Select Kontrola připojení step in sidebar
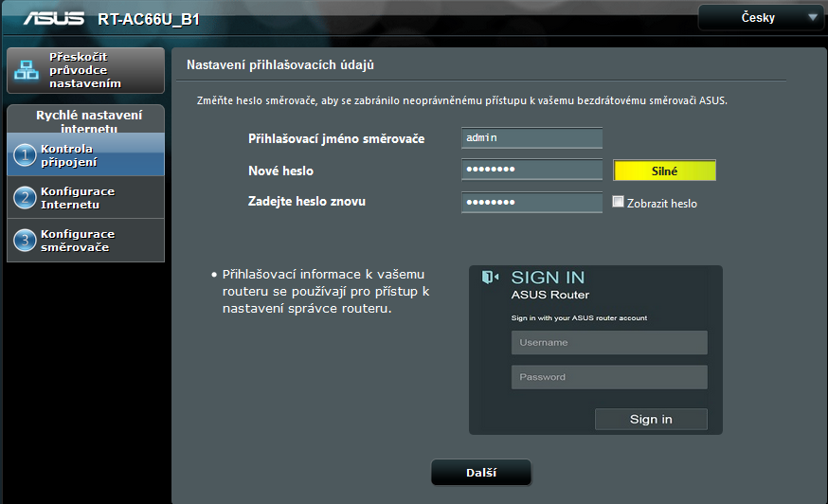This screenshot has width=828, height=504. 85,155
